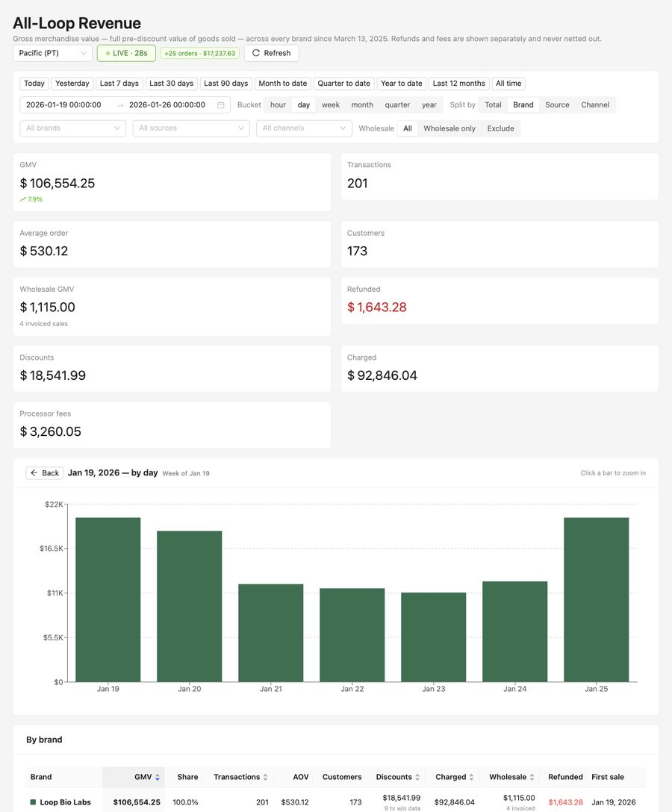Set bucket to day
Screen dimensions: 672x812
tap(304, 104)
